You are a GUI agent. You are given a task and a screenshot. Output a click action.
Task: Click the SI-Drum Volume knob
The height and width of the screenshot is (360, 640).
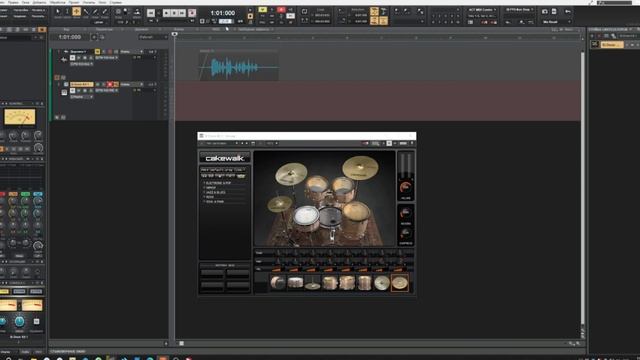(406, 188)
